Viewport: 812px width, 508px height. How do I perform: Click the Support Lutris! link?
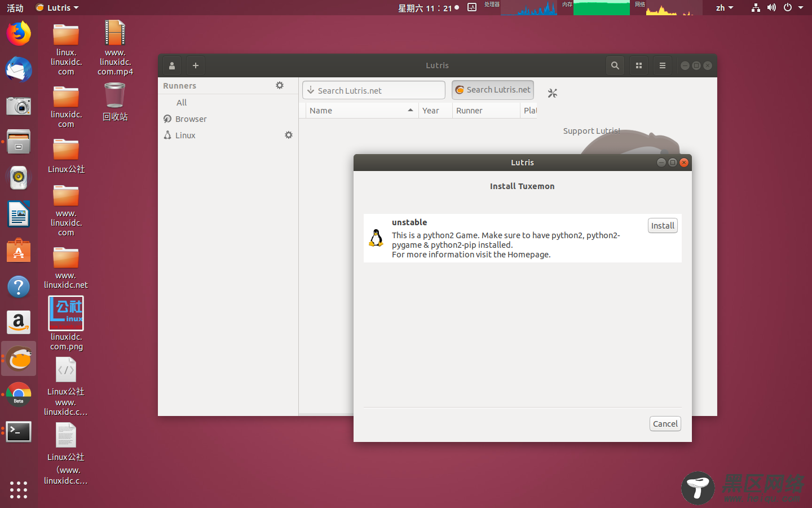[x=592, y=131]
